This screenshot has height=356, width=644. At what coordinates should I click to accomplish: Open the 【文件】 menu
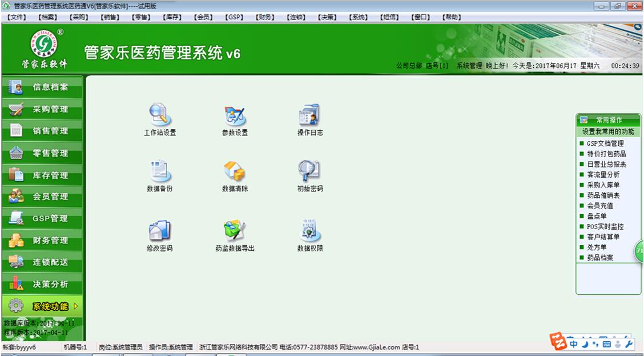pos(17,17)
